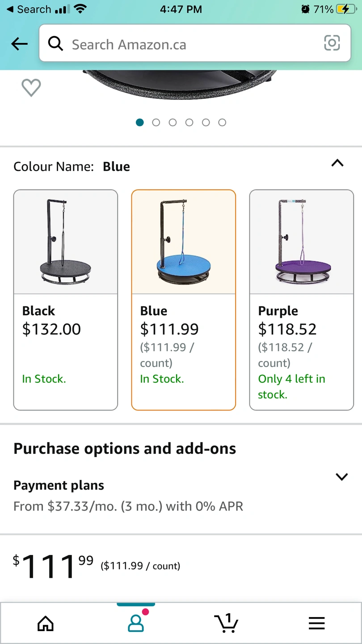Tap the back arrow icon

point(20,44)
